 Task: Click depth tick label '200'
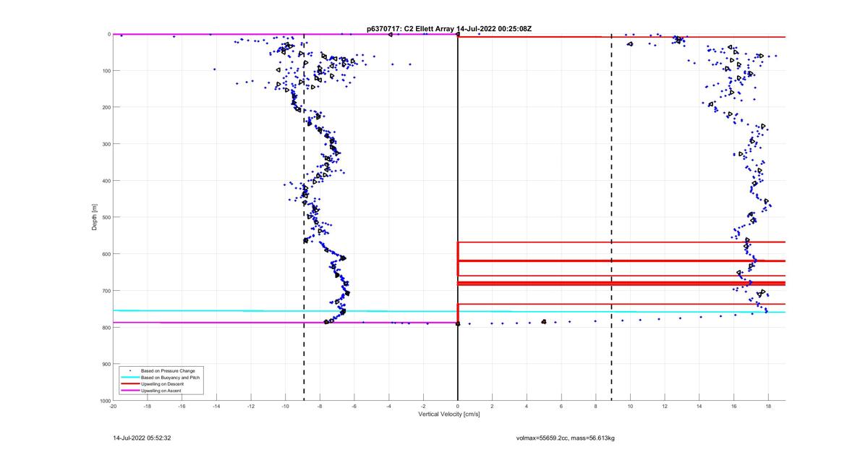(106, 107)
